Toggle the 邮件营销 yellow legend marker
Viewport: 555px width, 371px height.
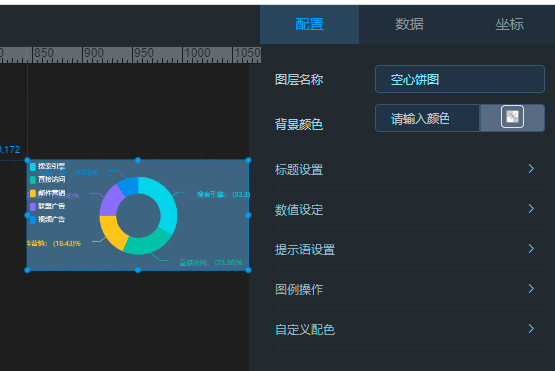click(33, 193)
